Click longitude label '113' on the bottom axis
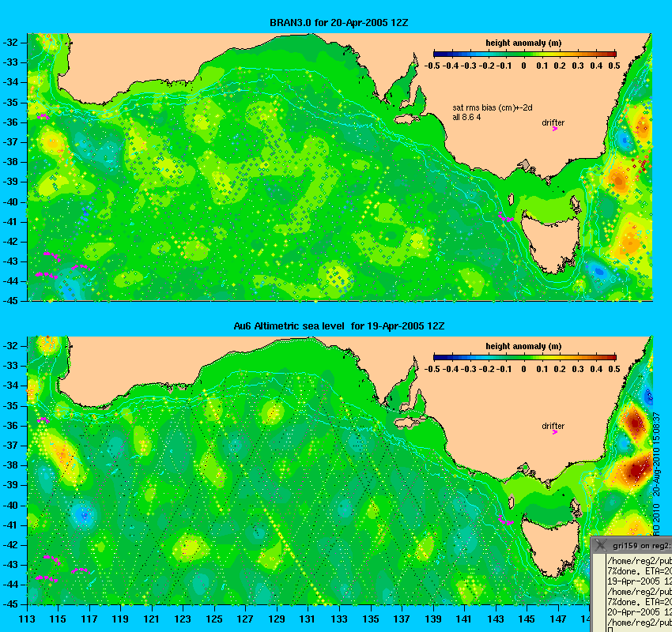This screenshot has width=672, height=632. point(27,619)
